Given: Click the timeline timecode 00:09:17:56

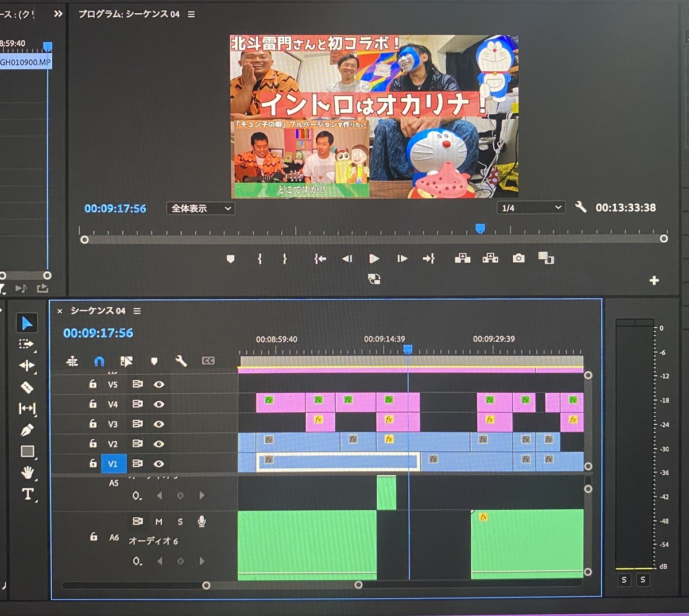Looking at the screenshot, I should 98,333.
